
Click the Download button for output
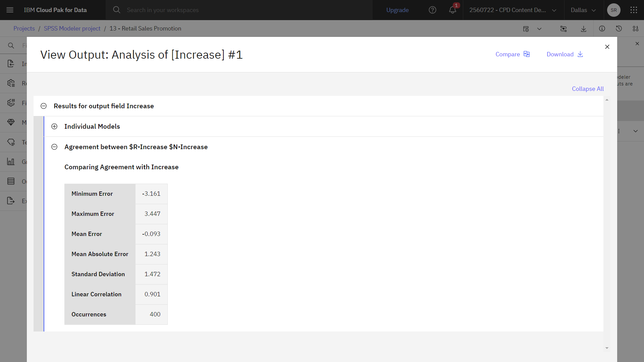[x=565, y=54]
